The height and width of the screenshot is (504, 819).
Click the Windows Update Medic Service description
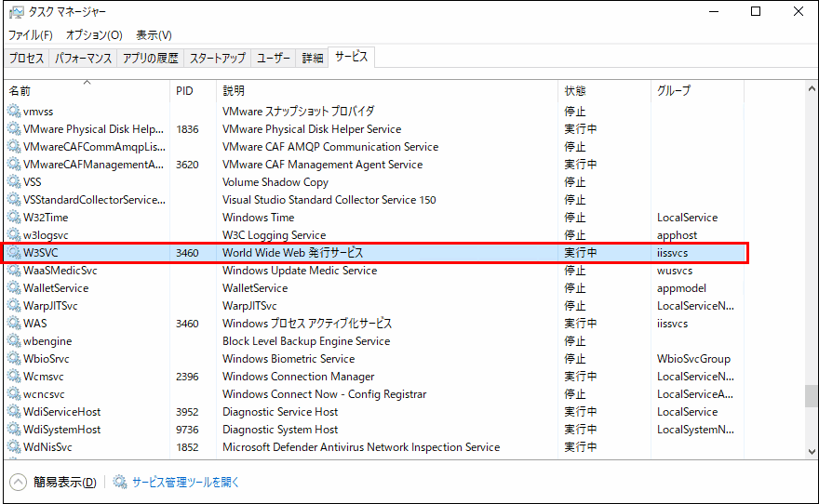coord(300,271)
